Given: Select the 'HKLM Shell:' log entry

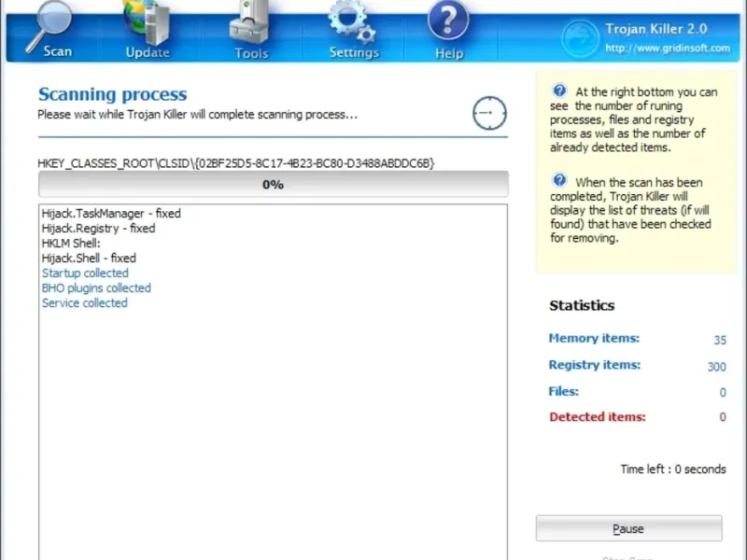Looking at the screenshot, I should click(x=71, y=244).
